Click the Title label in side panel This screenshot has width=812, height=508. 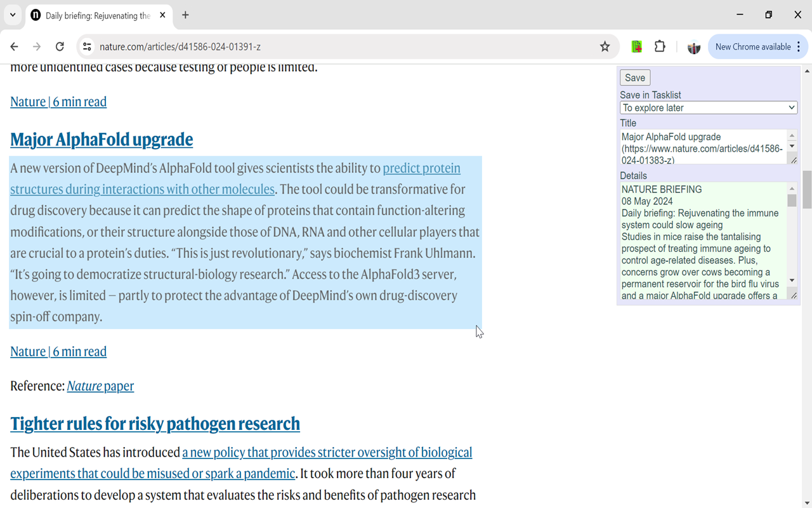(628, 123)
